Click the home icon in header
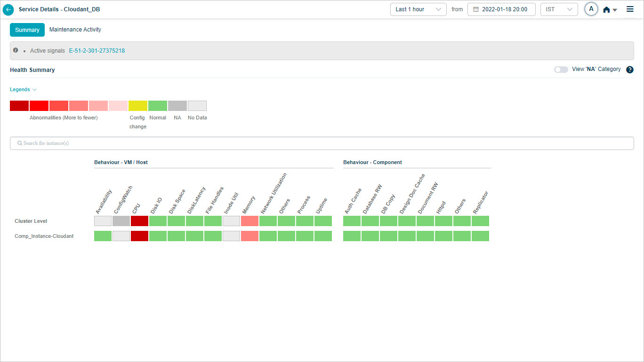The image size is (644, 362). click(607, 9)
